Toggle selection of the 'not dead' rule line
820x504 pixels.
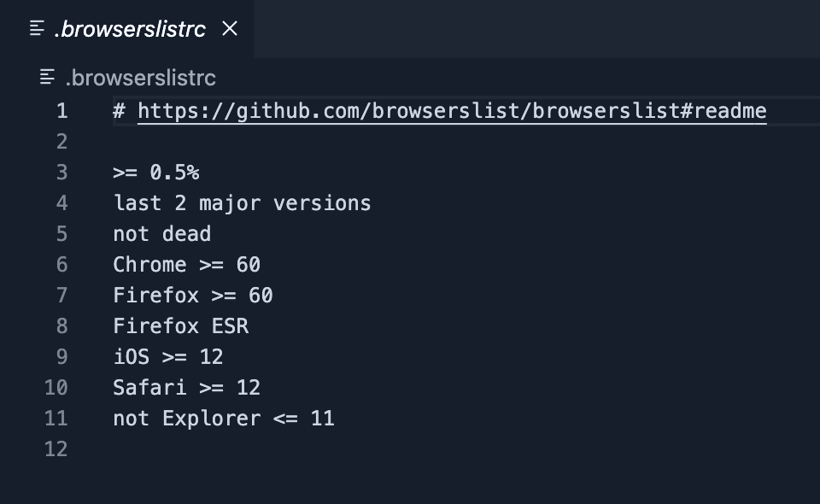pyautogui.click(x=161, y=233)
